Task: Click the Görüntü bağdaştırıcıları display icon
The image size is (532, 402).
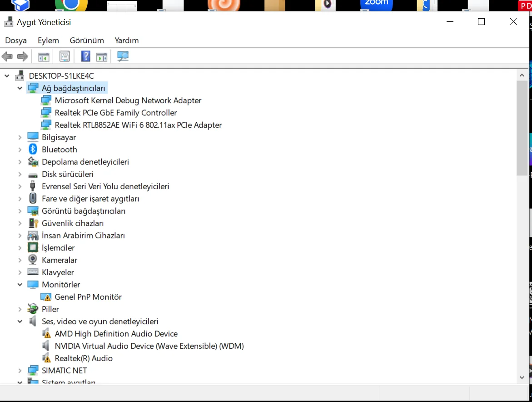Action: pyautogui.click(x=33, y=211)
